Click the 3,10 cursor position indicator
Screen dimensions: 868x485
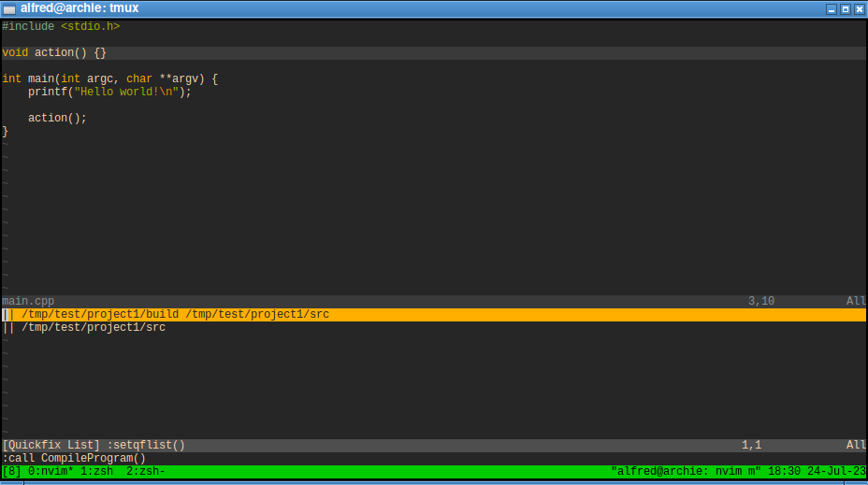[761, 301]
